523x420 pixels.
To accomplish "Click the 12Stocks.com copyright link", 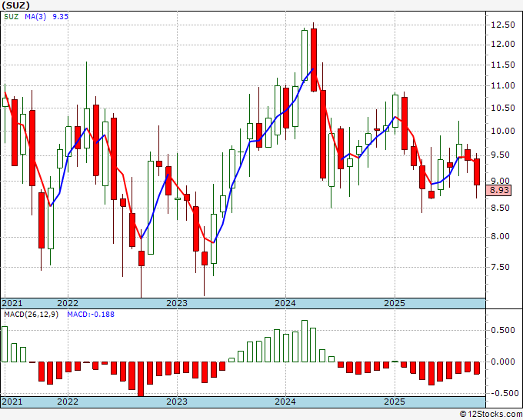I will click(491, 415).
